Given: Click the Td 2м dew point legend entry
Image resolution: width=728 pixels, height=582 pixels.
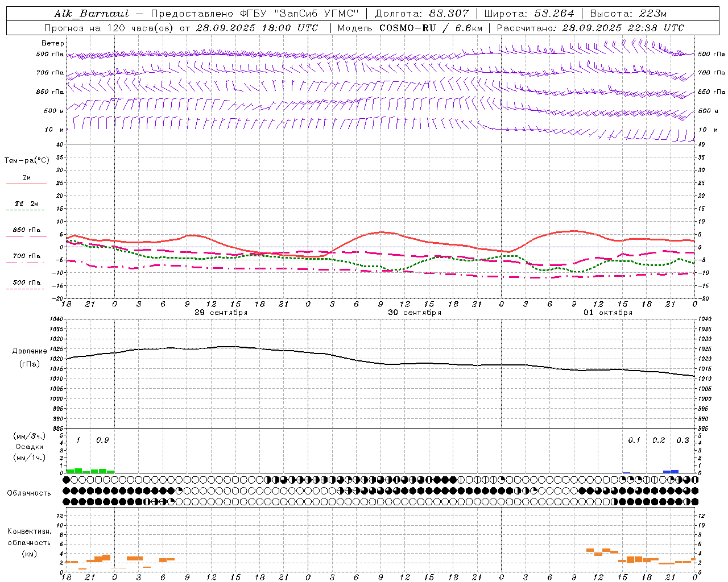Looking at the screenshot, I should tap(27, 203).
